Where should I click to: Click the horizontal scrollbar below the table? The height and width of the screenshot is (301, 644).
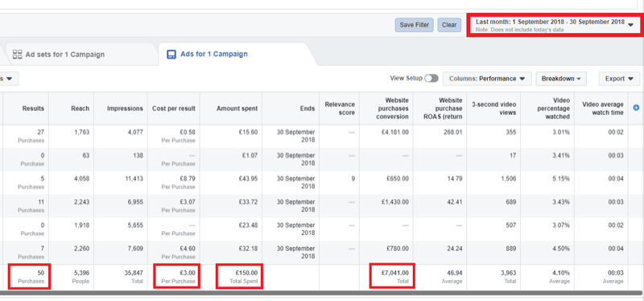tap(320, 293)
